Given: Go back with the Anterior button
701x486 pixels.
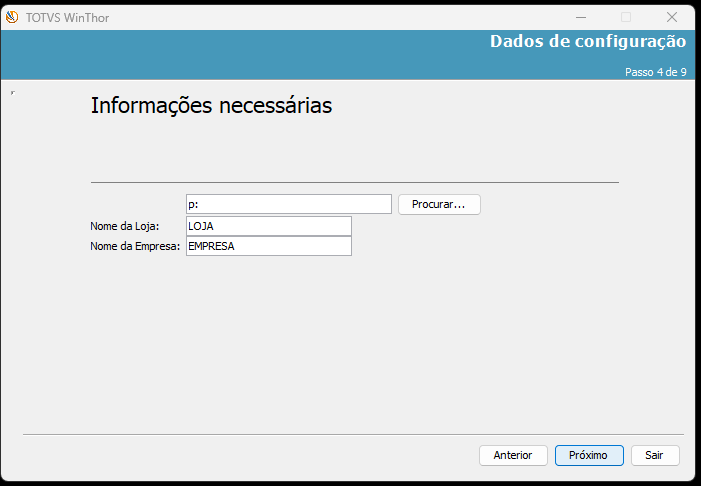Looking at the screenshot, I should tap(513, 455).
